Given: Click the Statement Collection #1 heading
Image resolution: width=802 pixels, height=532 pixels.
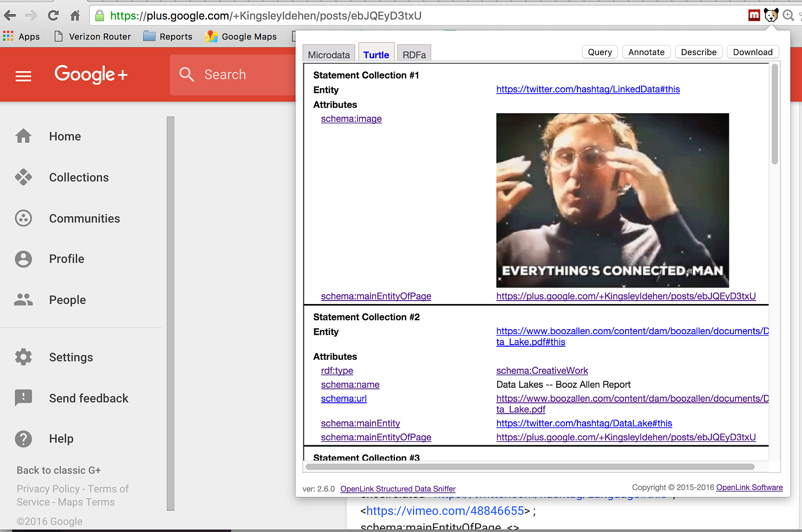Looking at the screenshot, I should point(366,75).
